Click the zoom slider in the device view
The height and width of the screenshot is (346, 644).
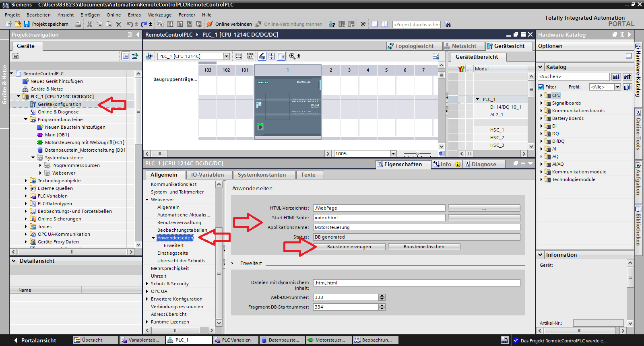(x=417, y=154)
